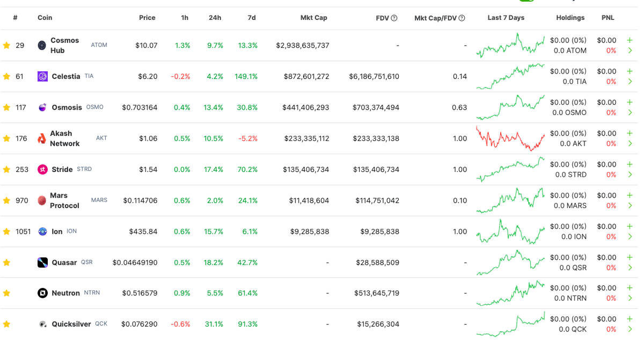Screen dimensions: 644x345
Task: Expand the Celestia row chevron
Action: 630,82
